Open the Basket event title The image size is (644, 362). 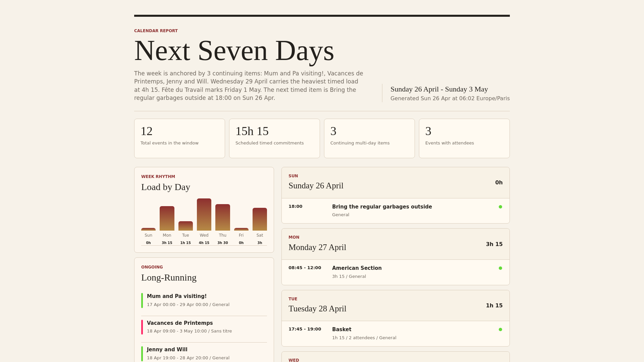click(x=341, y=329)
